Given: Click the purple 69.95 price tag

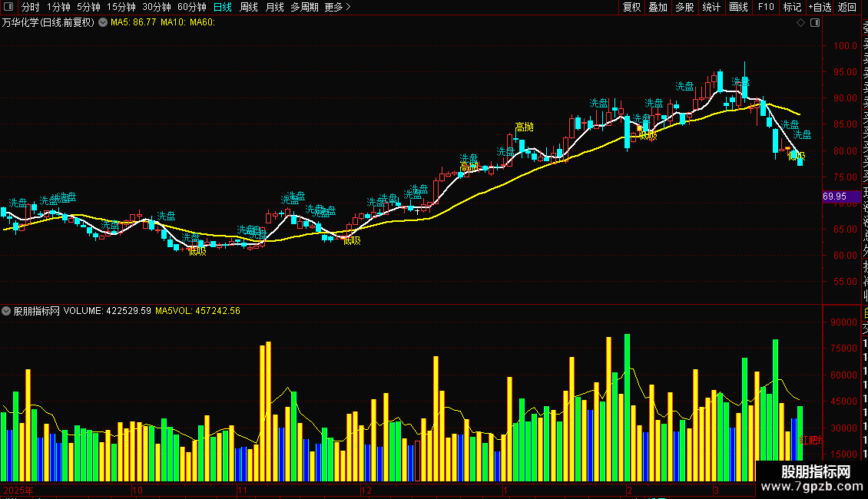Looking at the screenshot, I should pos(841,197).
